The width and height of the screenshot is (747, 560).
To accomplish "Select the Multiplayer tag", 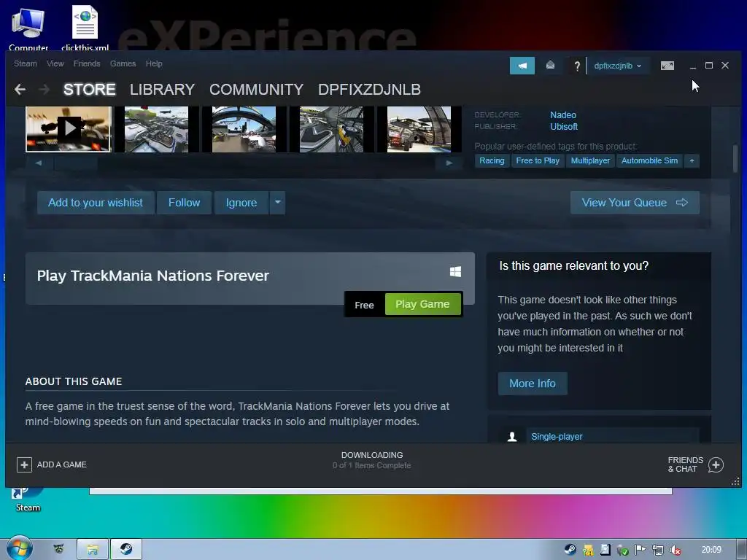I will 590,161.
